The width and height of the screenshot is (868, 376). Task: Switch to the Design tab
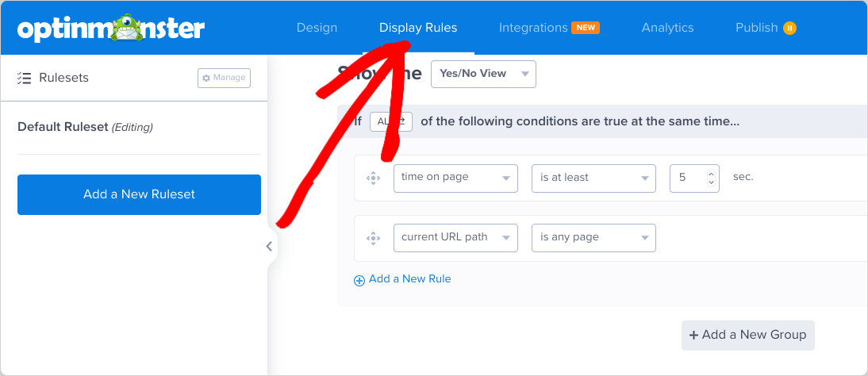pos(317,28)
